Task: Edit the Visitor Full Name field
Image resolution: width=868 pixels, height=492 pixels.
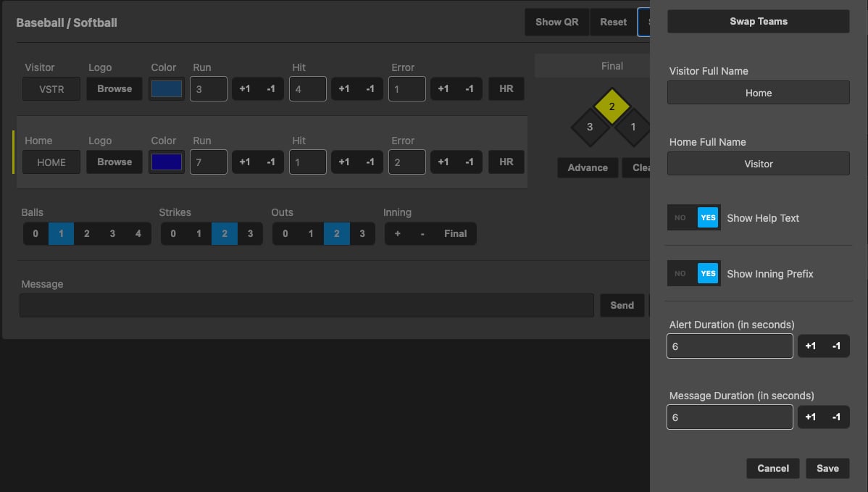Action: click(x=759, y=93)
